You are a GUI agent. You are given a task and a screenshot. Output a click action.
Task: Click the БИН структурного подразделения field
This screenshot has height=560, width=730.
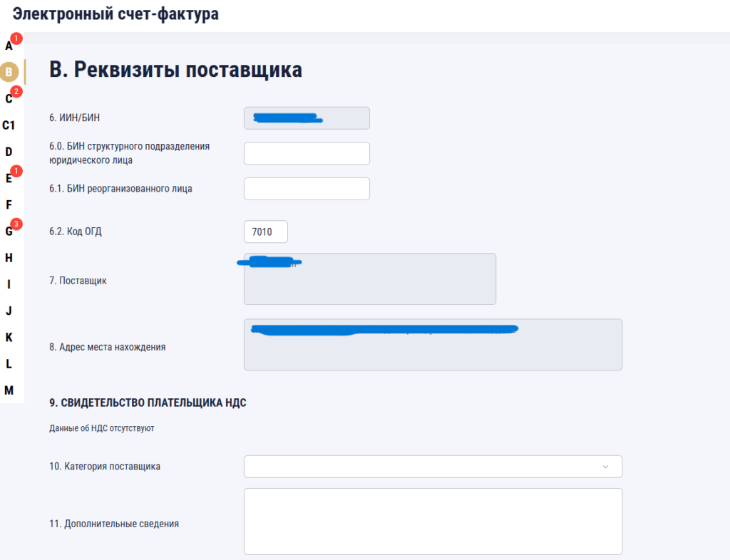307,153
